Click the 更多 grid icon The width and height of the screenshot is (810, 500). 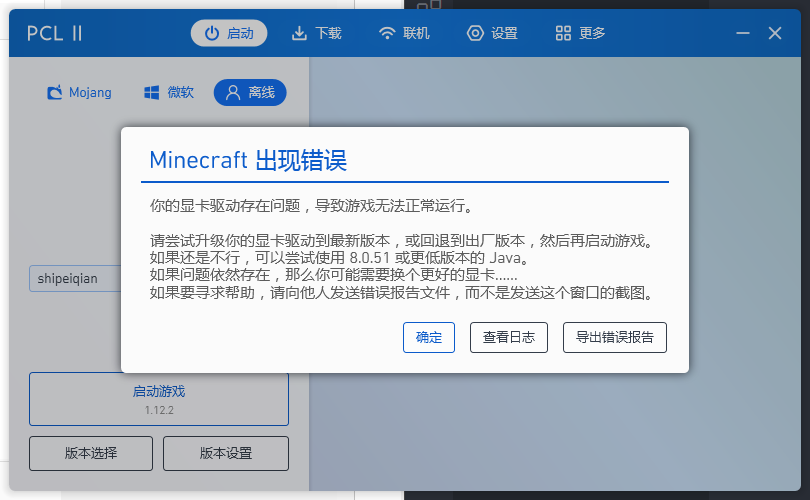click(563, 34)
